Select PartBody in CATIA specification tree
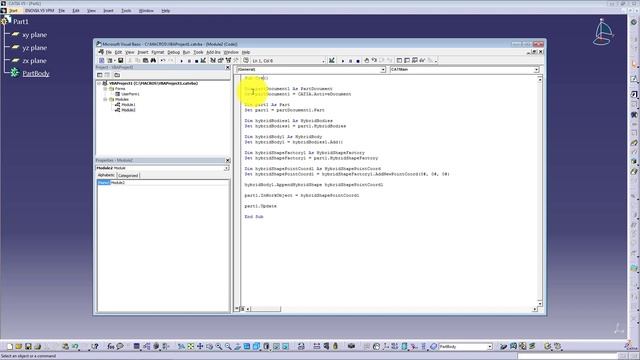This screenshot has width=640, height=360. (x=36, y=73)
